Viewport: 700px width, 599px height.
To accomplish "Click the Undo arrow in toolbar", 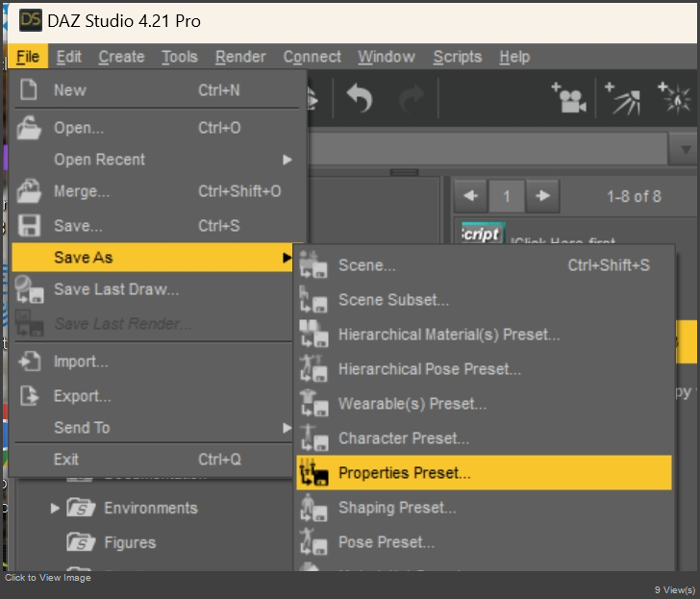I will pyautogui.click(x=360, y=98).
